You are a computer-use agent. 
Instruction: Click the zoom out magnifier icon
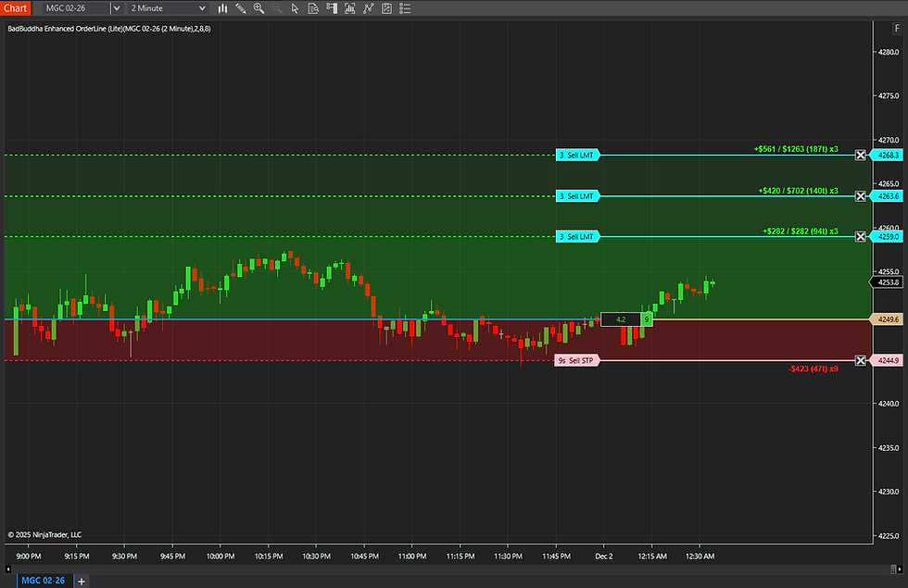coord(277,8)
